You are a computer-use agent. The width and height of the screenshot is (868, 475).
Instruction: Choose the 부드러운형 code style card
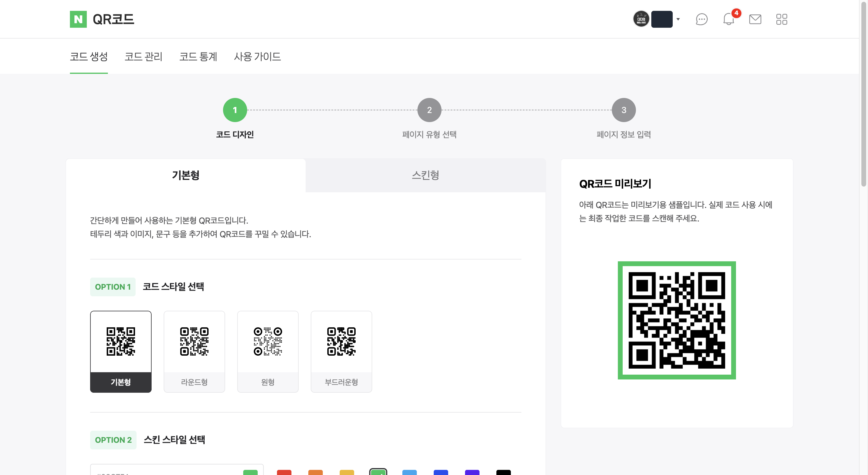(341, 351)
